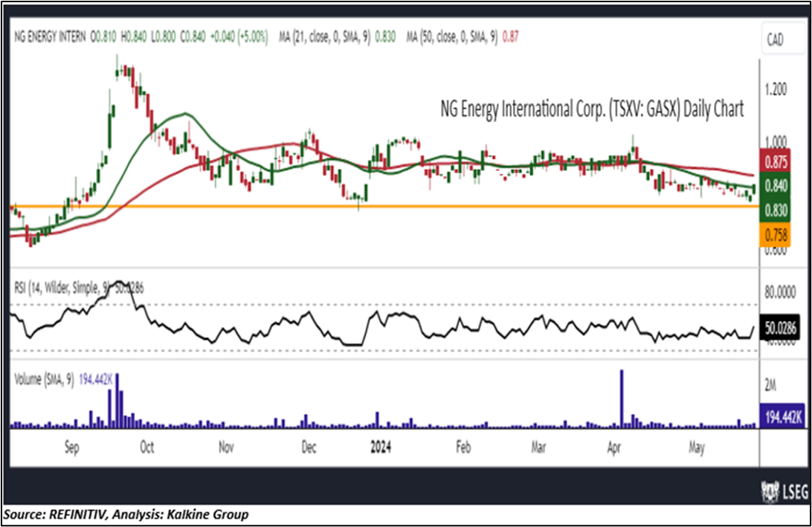The height and width of the screenshot is (527, 812).
Task: Click the CAD currency button
Action: point(782,39)
